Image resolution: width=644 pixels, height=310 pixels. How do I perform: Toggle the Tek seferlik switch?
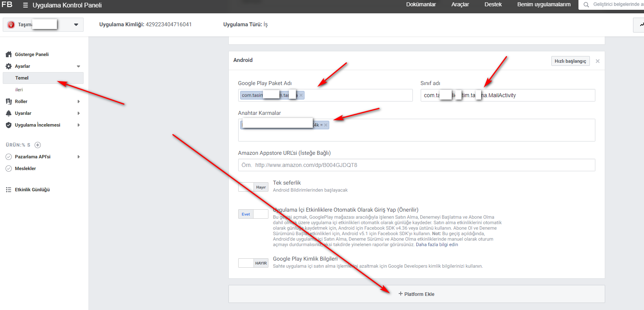coord(253,187)
